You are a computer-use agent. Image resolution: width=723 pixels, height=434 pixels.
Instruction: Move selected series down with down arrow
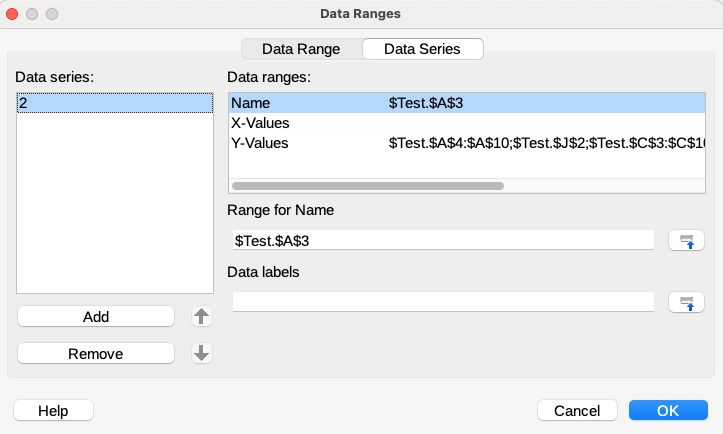point(202,353)
